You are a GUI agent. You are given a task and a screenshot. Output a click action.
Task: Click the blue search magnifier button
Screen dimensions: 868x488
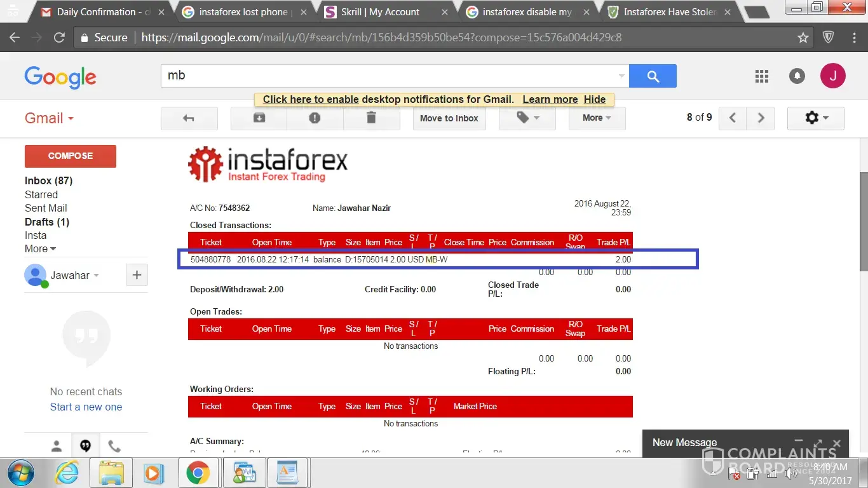[653, 76]
